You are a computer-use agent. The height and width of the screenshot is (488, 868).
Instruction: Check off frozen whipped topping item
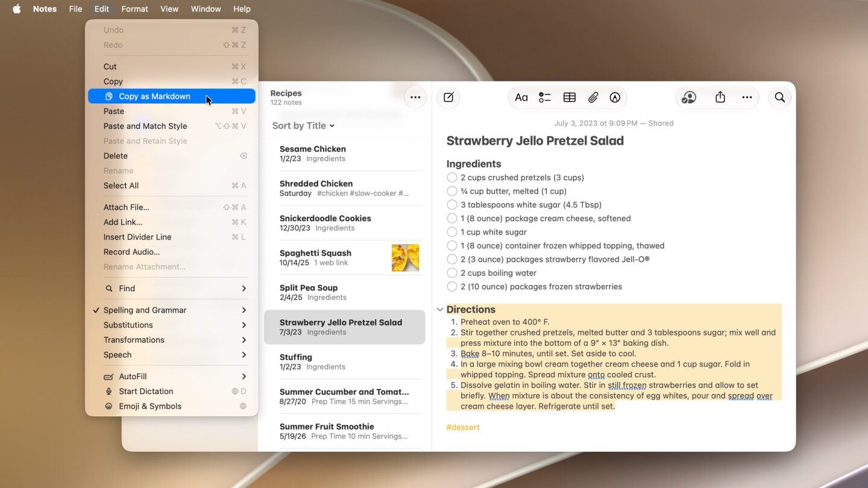[x=452, y=246]
